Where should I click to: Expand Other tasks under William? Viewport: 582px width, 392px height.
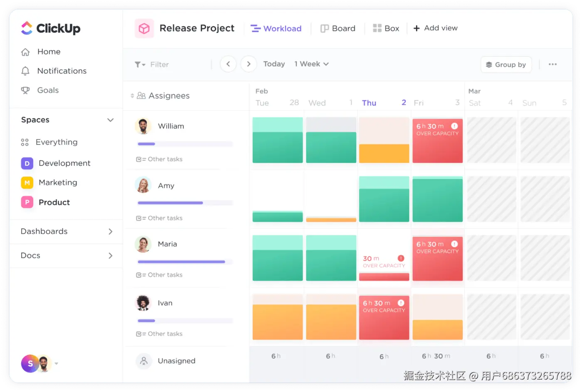[159, 159]
